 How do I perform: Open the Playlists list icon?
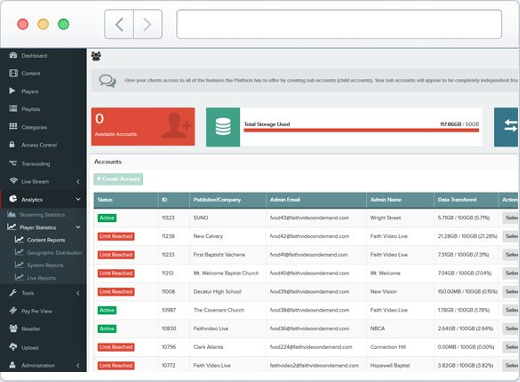coord(13,108)
